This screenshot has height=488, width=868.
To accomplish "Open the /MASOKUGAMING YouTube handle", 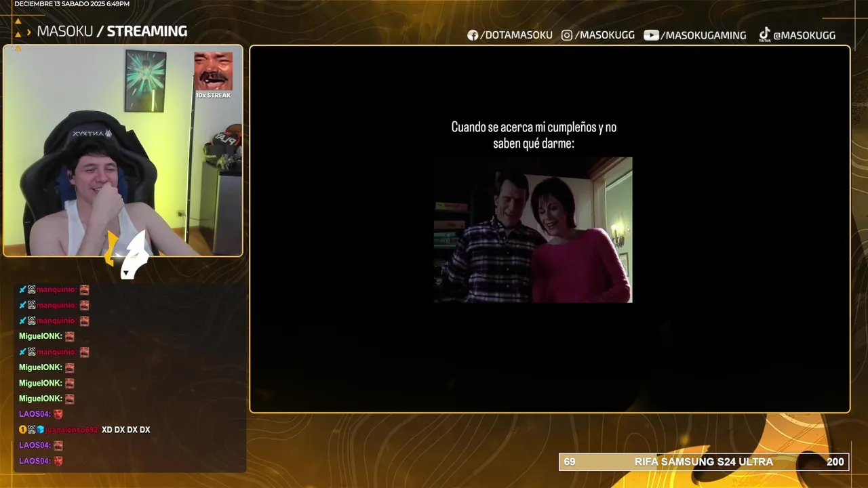I will pos(703,35).
